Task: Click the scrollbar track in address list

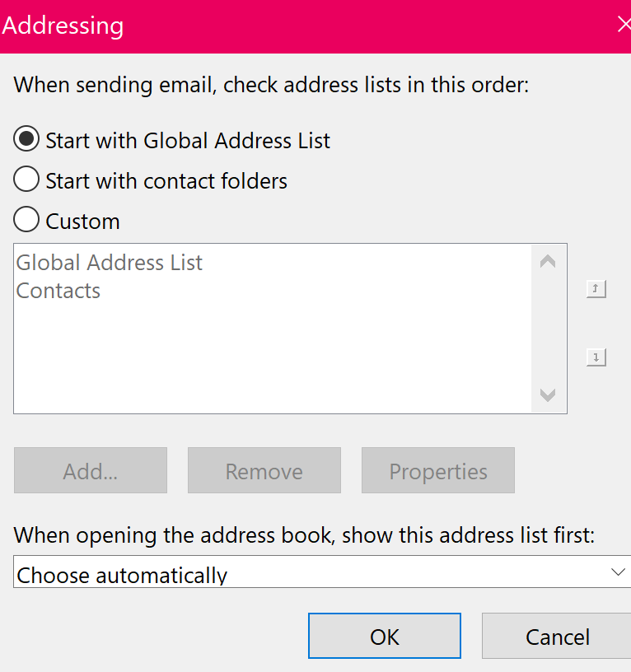Action: point(548,329)
